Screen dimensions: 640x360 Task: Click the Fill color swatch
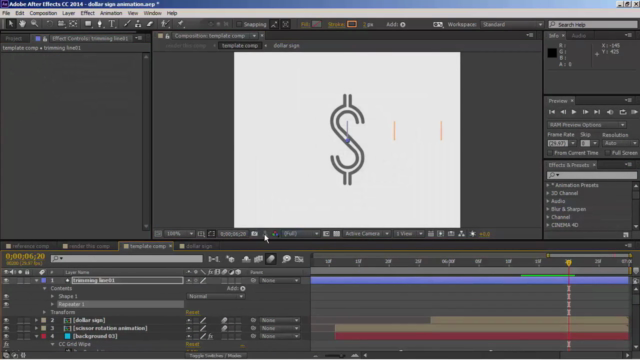coord(316,24)
